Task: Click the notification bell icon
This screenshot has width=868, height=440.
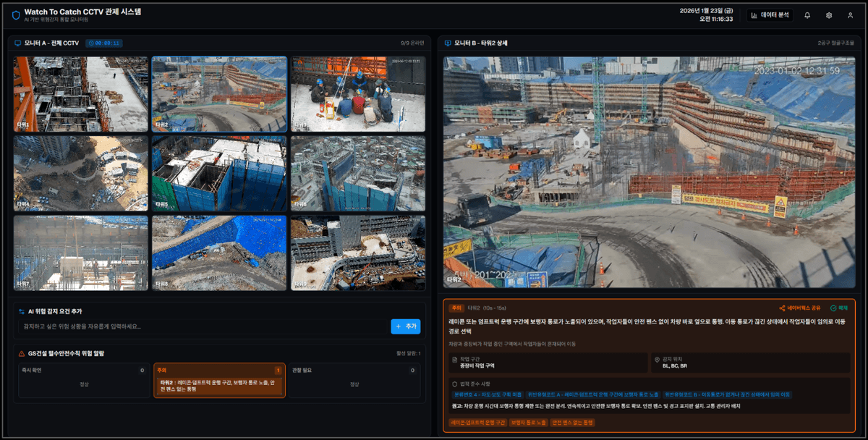Action: pos(807,15)
